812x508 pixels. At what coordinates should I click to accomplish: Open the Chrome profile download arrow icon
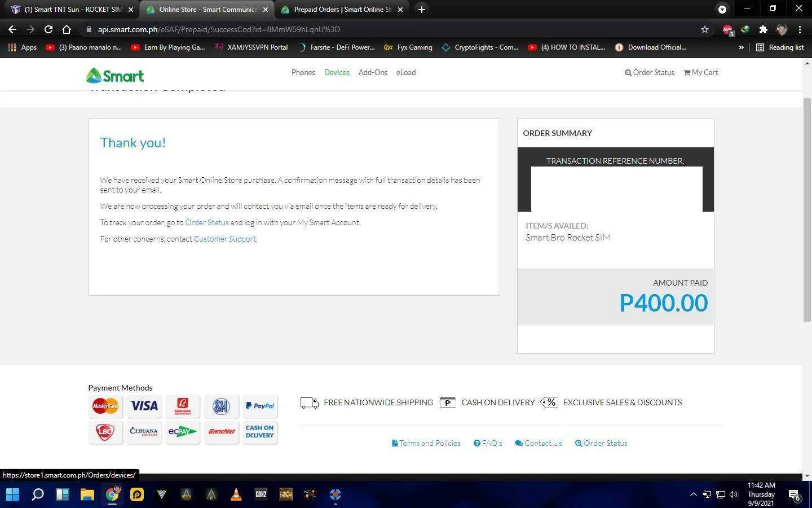coord(722,9)
